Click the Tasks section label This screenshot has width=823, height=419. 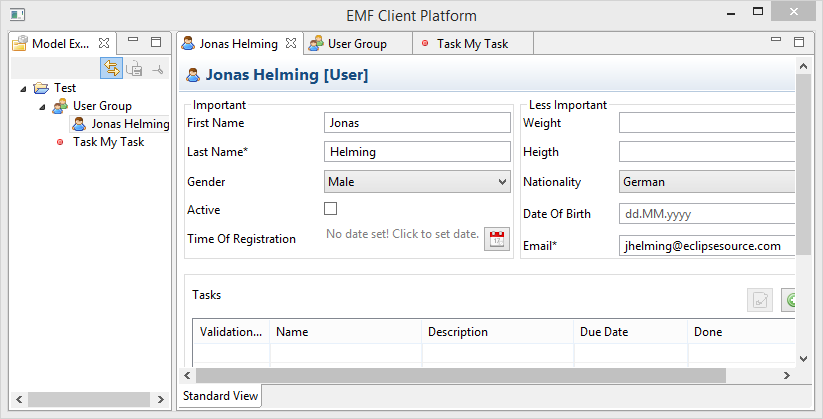[x=206, y=295]
